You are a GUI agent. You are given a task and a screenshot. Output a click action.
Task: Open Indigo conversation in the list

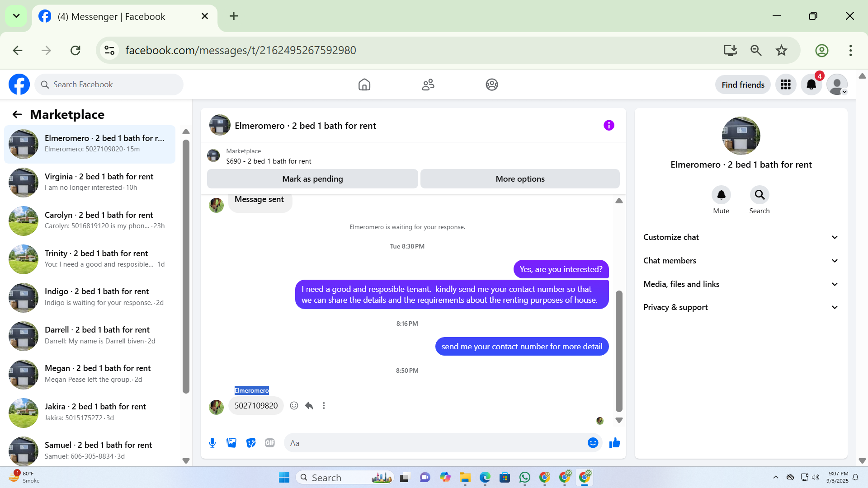point(90,297)
